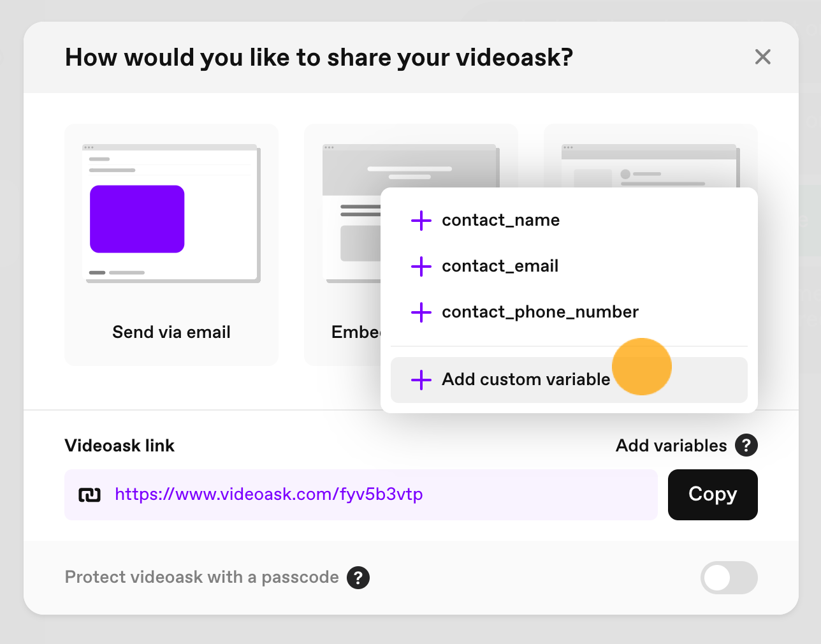Copy the videoask link
821x644 pixels.
[713, 495]
